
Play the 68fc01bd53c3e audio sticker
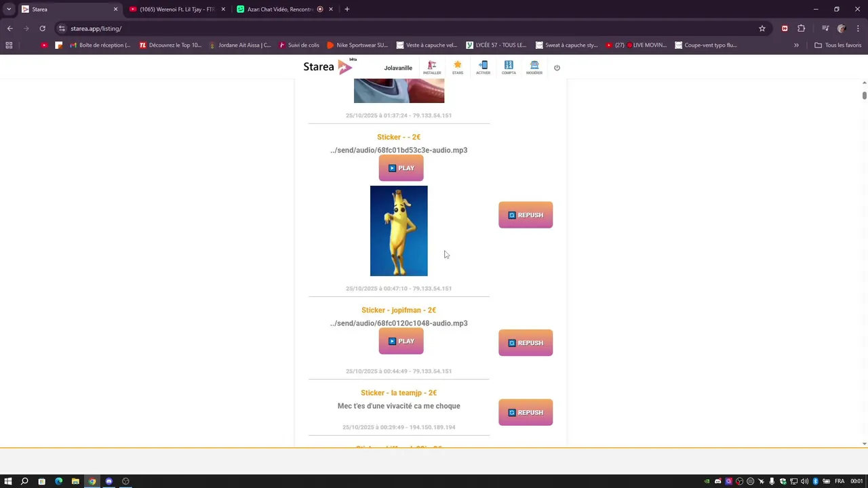coord(401,168)
